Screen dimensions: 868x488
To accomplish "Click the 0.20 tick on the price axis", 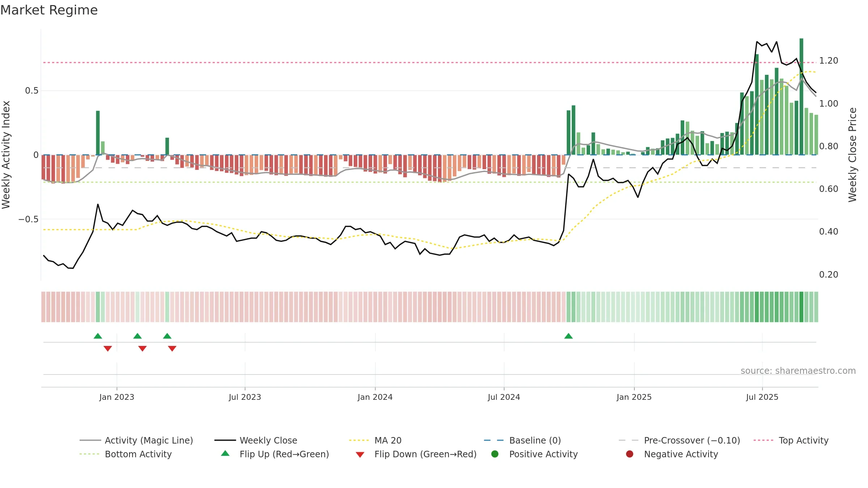I will (829, 275).
